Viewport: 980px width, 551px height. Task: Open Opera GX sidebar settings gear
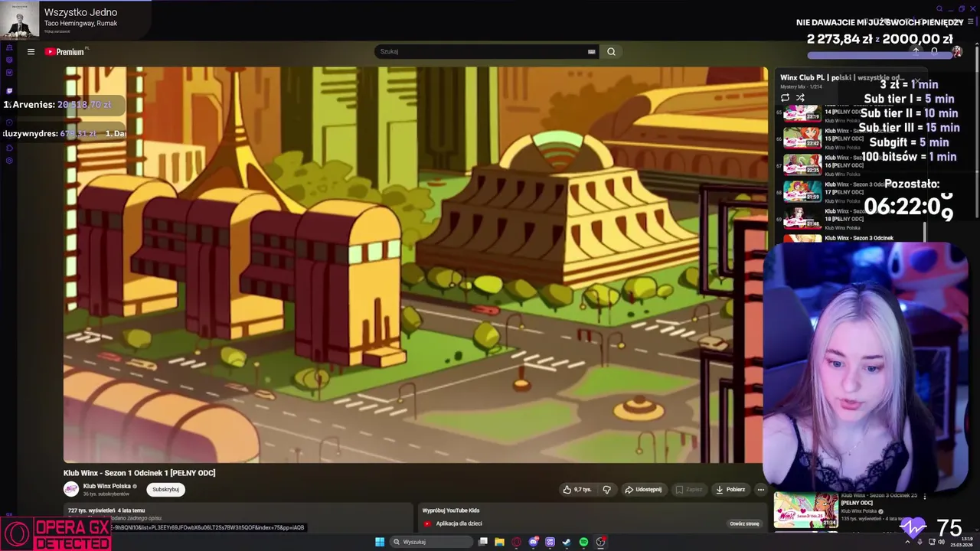click(9, 161)
